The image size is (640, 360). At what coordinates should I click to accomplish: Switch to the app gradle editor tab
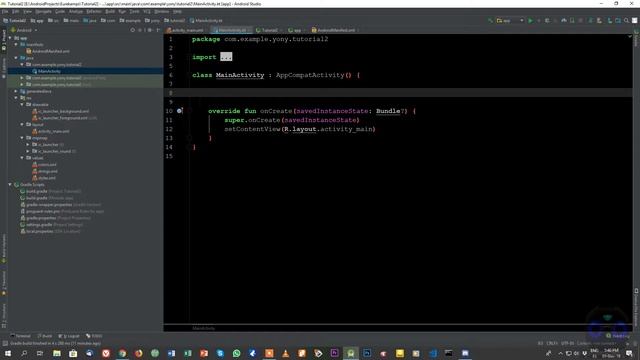pos(296,30)
